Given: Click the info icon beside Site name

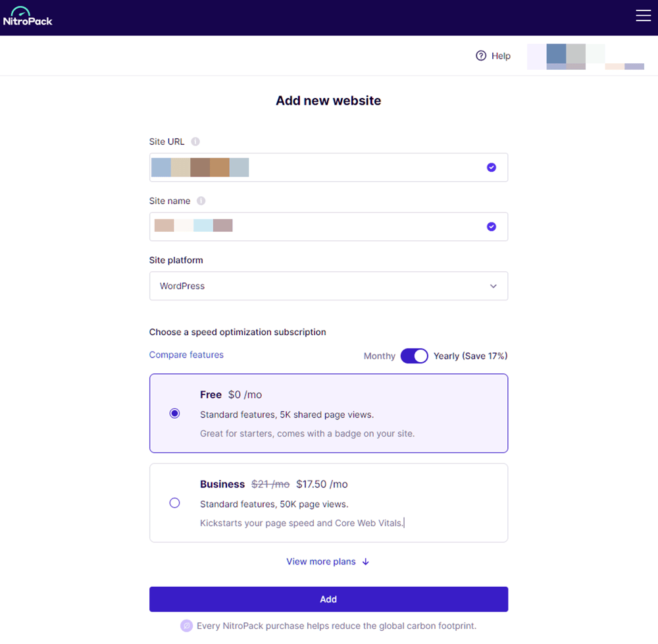Looking at the screenshot, I should (201, 201).
